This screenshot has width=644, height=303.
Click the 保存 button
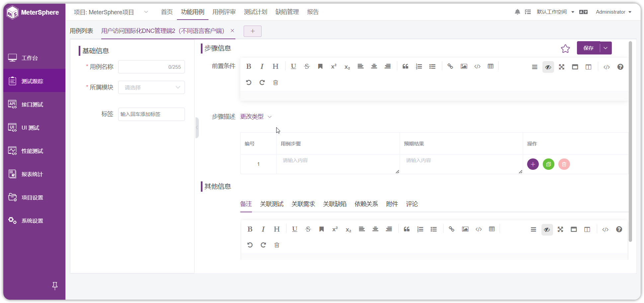click(x=588, y=48)
